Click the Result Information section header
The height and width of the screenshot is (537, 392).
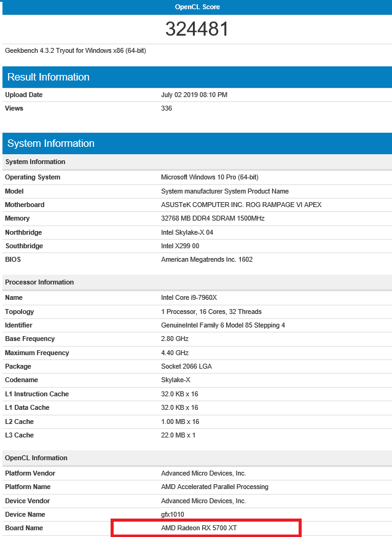click(x=49, y=77)
